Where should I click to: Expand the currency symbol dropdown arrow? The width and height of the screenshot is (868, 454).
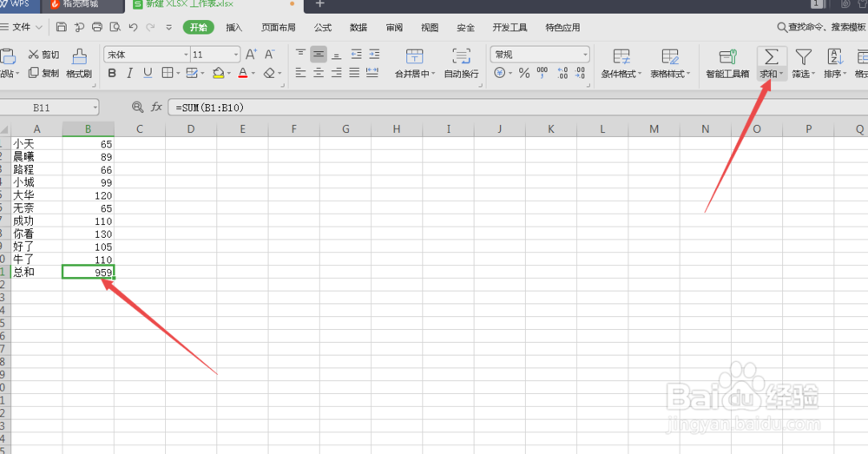coord(510,73)
